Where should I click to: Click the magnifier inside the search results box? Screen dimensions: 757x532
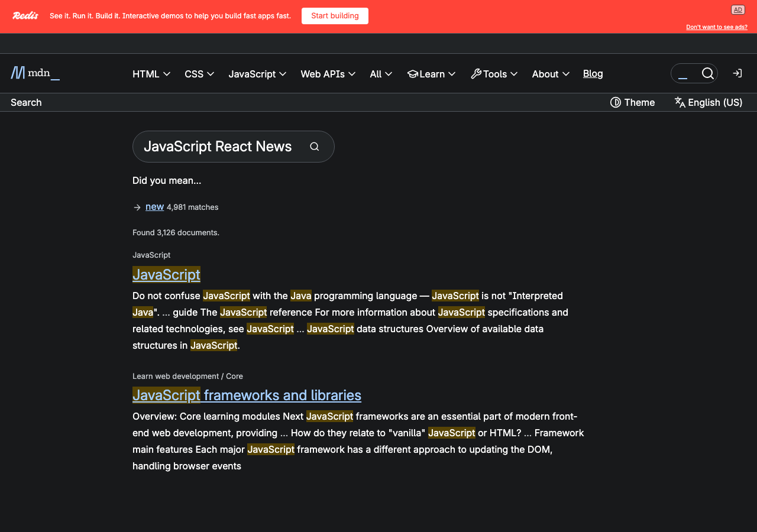point(314,146)
